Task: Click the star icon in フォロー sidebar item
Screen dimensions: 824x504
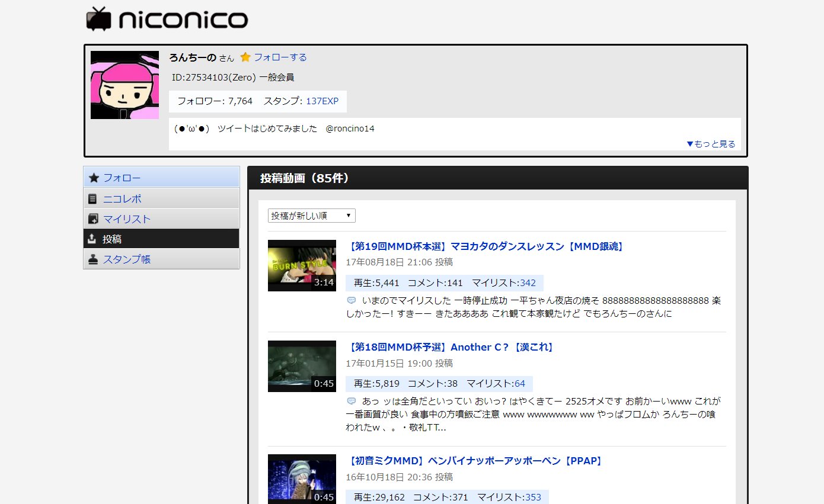Action: (93, 178)
